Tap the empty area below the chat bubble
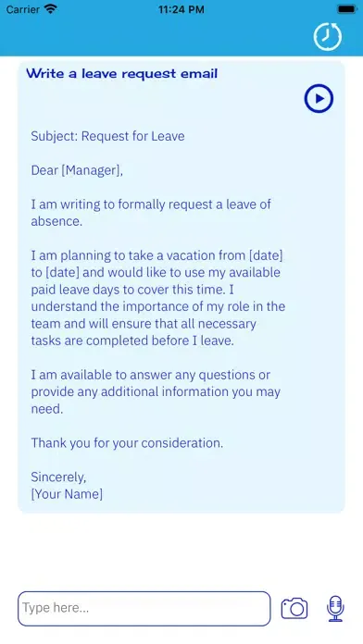 pyautogui.click(x=181, y=551)
